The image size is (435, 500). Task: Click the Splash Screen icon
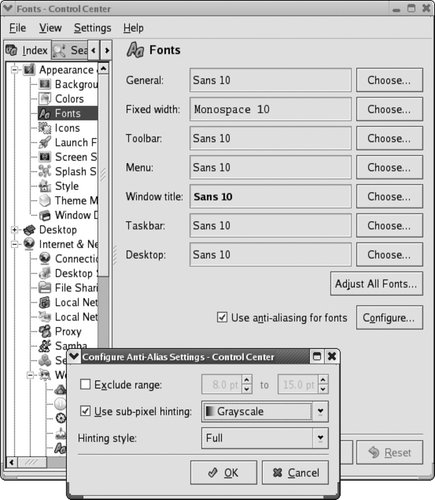(45, 171)
